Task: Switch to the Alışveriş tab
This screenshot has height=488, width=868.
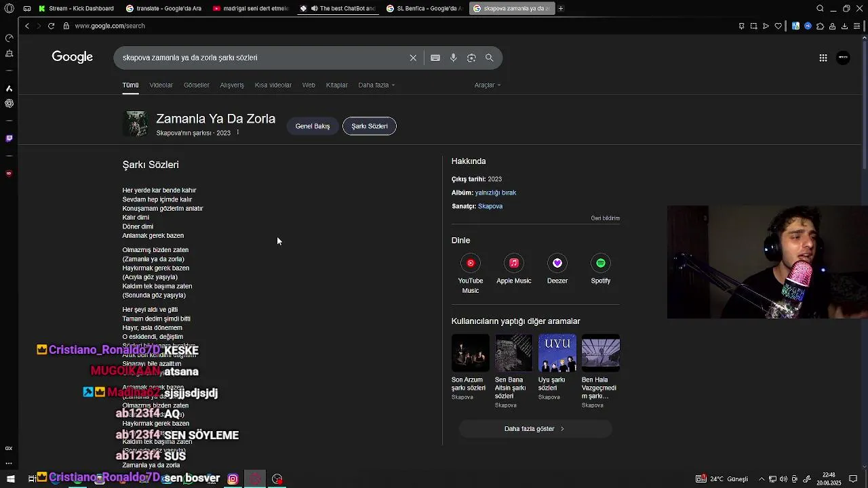Action: (232, 85)
